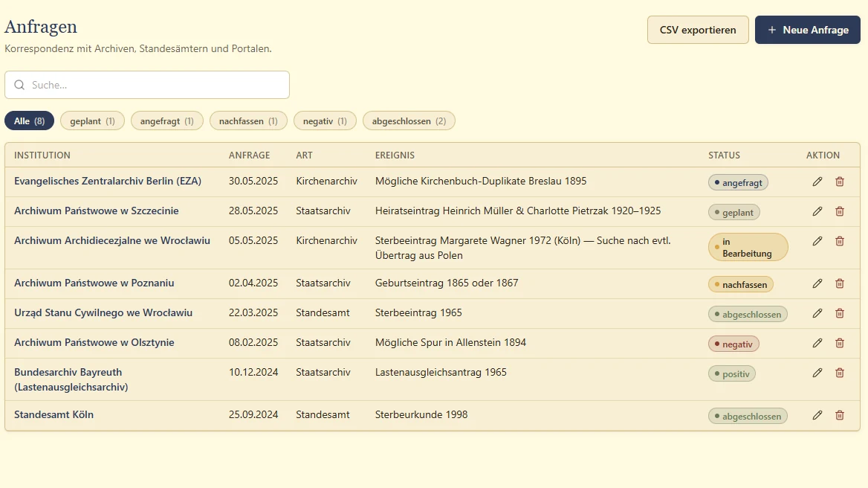The image size is (868, 488).
Task: Edit the Bundesarchiv Bayreuth request
Action: pyautogui.click(x=817, y=373)
